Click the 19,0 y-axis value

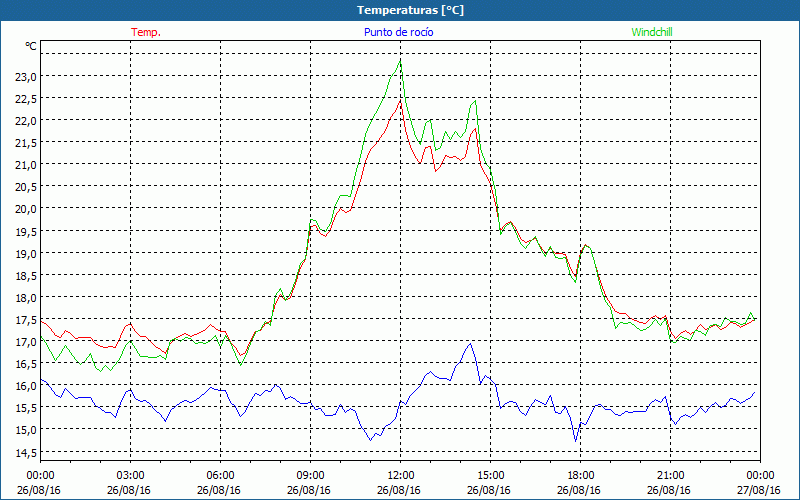click(x=26, y=254)
